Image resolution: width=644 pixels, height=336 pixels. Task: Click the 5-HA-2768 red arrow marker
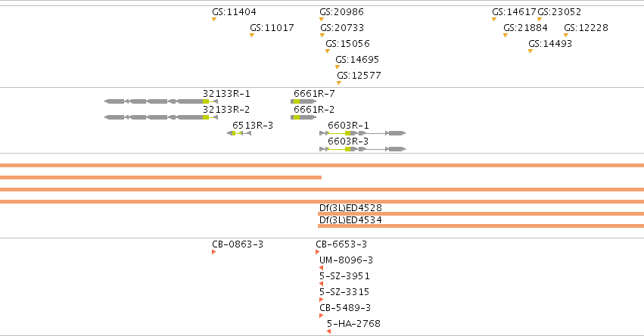pyautogui.click(x=328, y=331)
